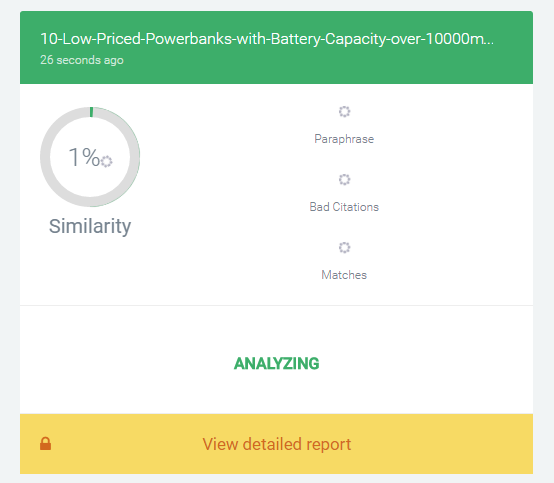
Task: Click the 26 seconds ago timestamp
Action: click(x=82, y=60)
